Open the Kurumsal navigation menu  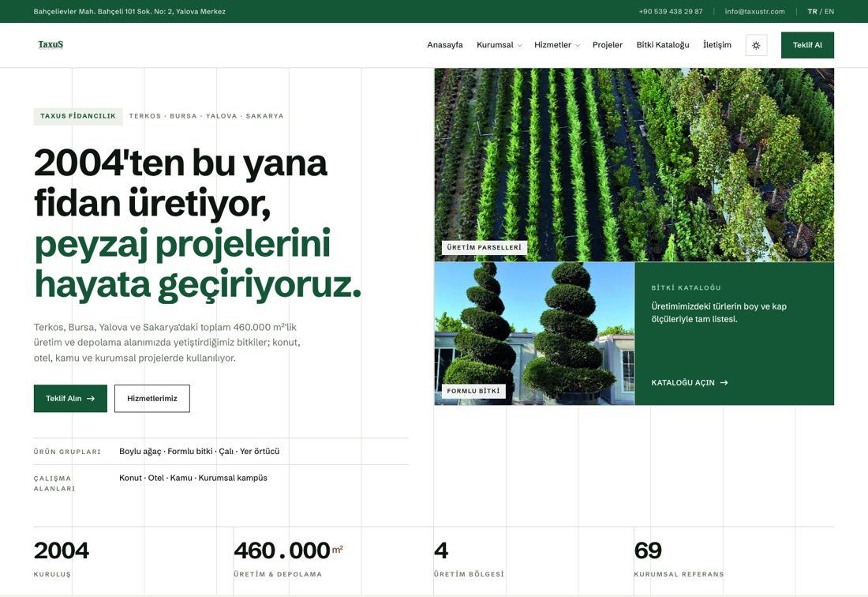tap(495, 45)
